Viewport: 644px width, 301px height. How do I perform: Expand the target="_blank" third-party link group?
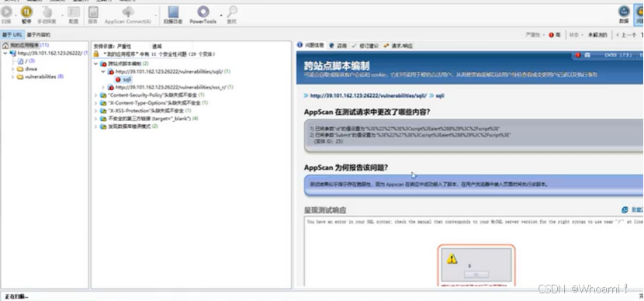pyautogui.click(x=96, y=119)
